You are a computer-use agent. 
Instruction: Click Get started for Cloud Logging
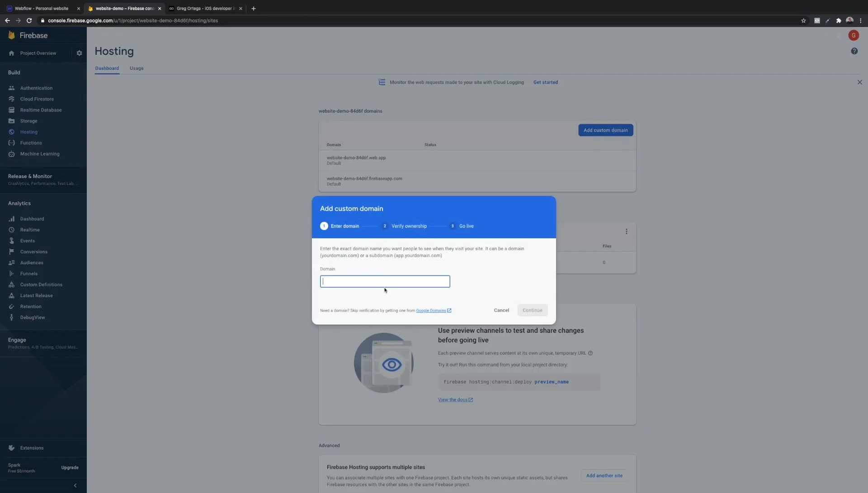click(545, 82)
